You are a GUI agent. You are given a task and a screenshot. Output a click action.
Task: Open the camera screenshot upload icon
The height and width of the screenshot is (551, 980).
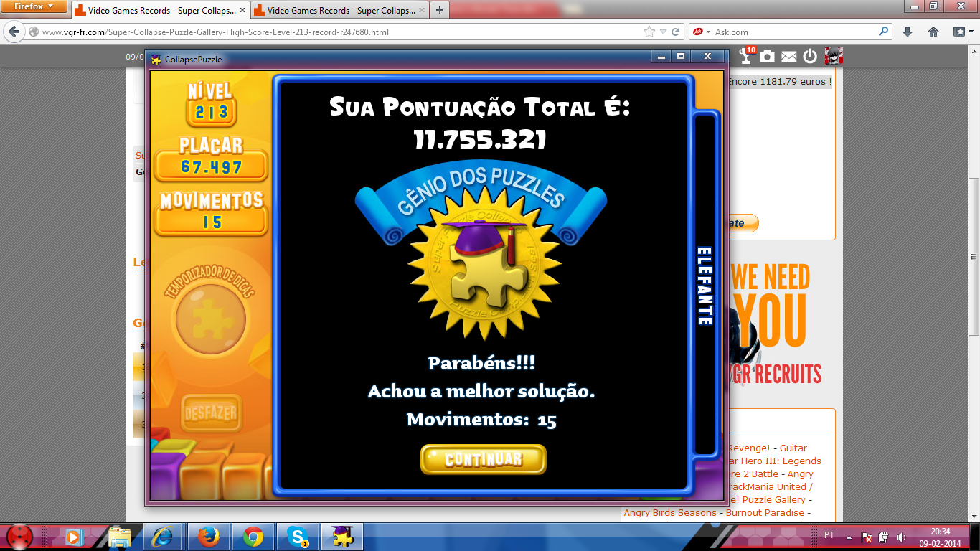[x=767, y=57]
